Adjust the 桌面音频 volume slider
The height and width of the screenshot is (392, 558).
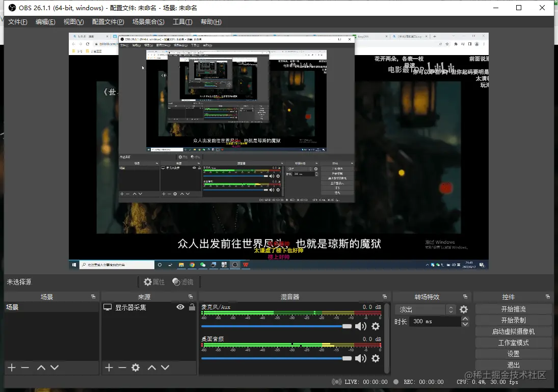(276, 358)
